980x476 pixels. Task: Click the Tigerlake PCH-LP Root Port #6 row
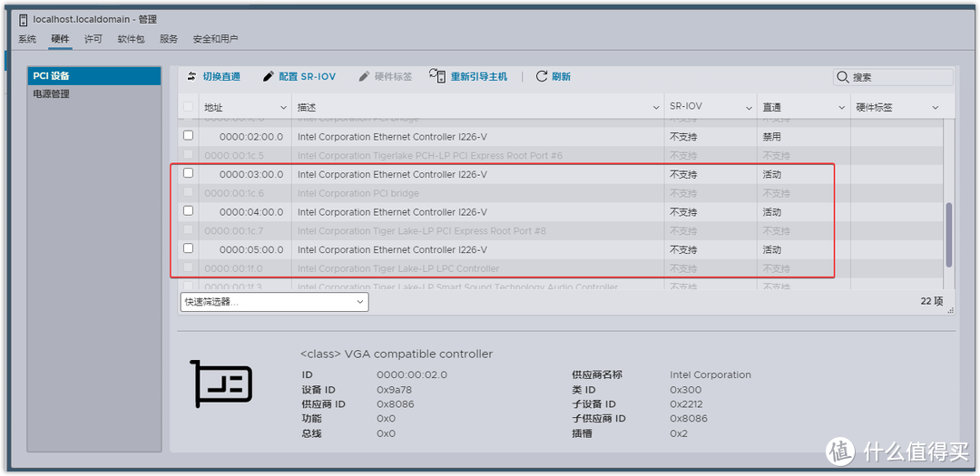(x=560, y=156)
